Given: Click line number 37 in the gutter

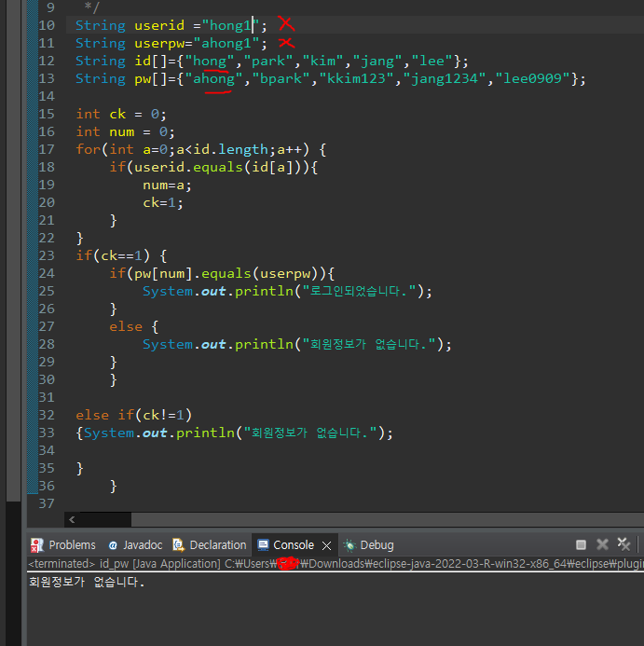Looking at the screenshot, I should (47, 503).
